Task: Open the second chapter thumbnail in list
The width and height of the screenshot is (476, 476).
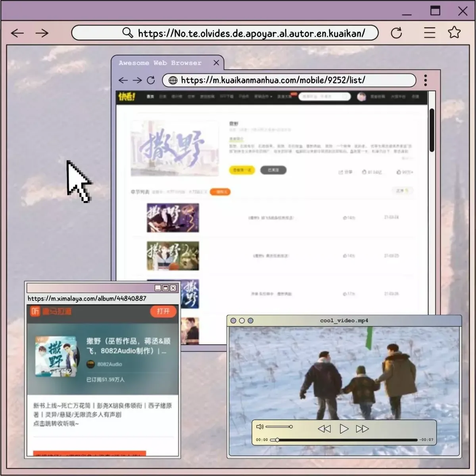Action: [x=173, y=256]
